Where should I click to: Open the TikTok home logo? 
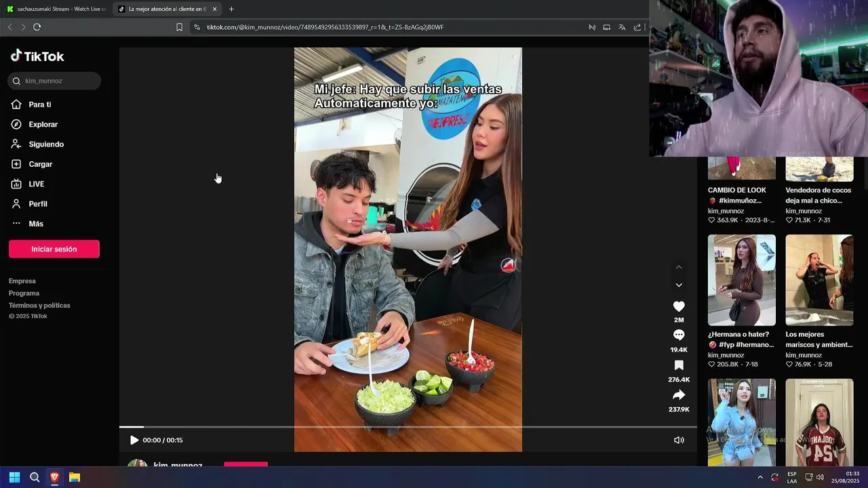[37, 56]
